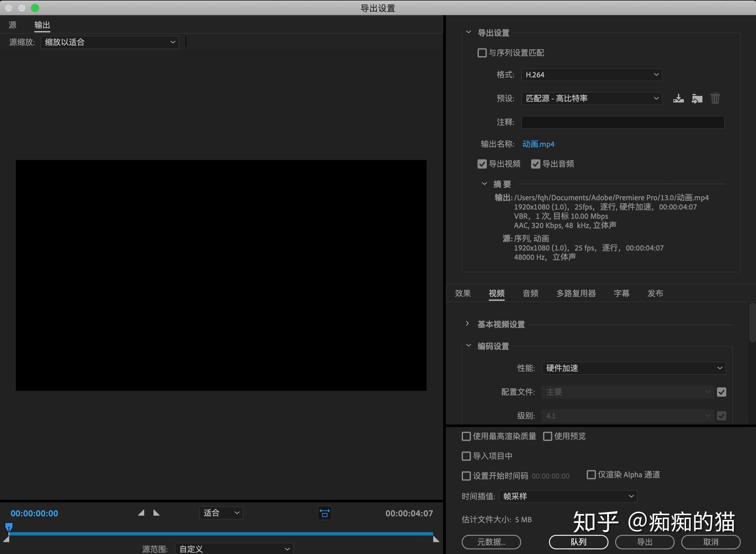This screenshot has width=756, height=554.
Task: Open the 时间插值 帧采样 dropdown
Action: coord(568,496)
